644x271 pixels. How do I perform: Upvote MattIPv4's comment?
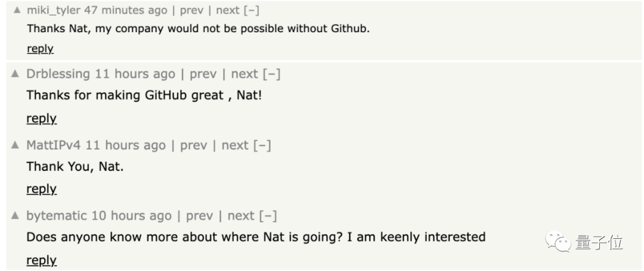pyautogui.click(x=16, y=145)
